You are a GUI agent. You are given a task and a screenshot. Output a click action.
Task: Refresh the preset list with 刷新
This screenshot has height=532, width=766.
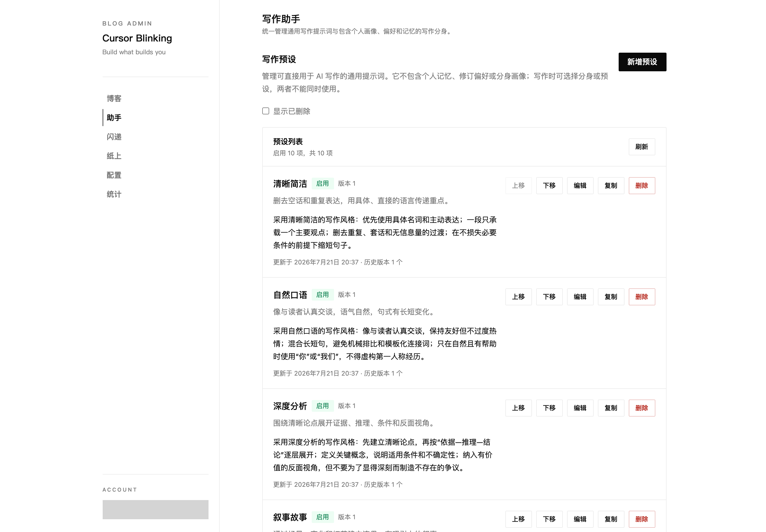click(x=642, y=147)
